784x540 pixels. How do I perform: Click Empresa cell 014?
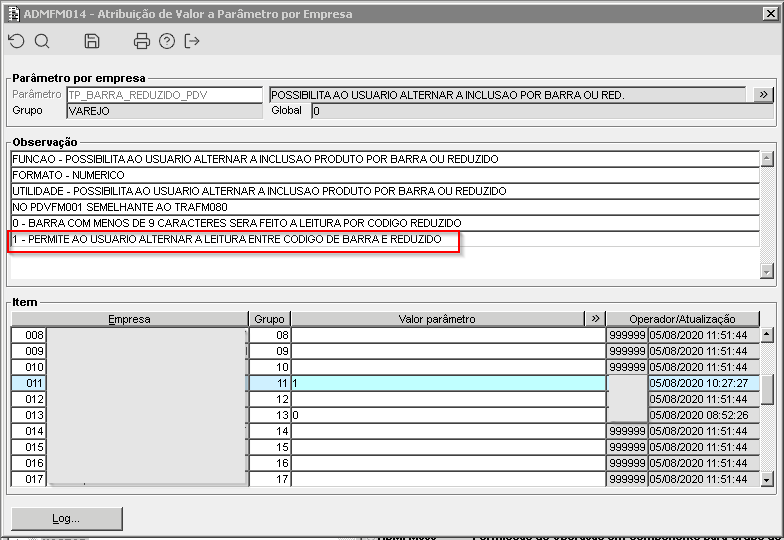pyautogui.click(x=28, y=431)
